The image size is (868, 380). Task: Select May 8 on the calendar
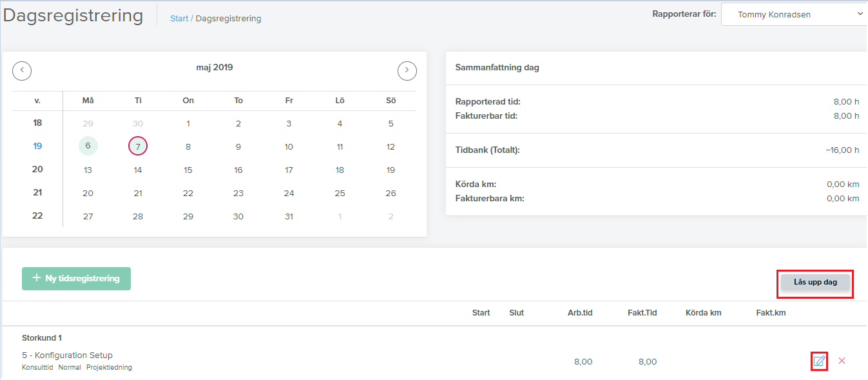pos(188,146)
